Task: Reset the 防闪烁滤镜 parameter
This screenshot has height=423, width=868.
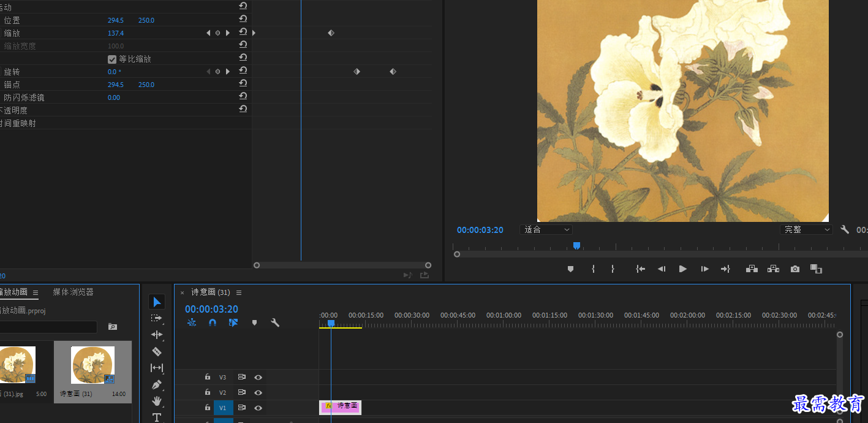Action: click(243, 97)
